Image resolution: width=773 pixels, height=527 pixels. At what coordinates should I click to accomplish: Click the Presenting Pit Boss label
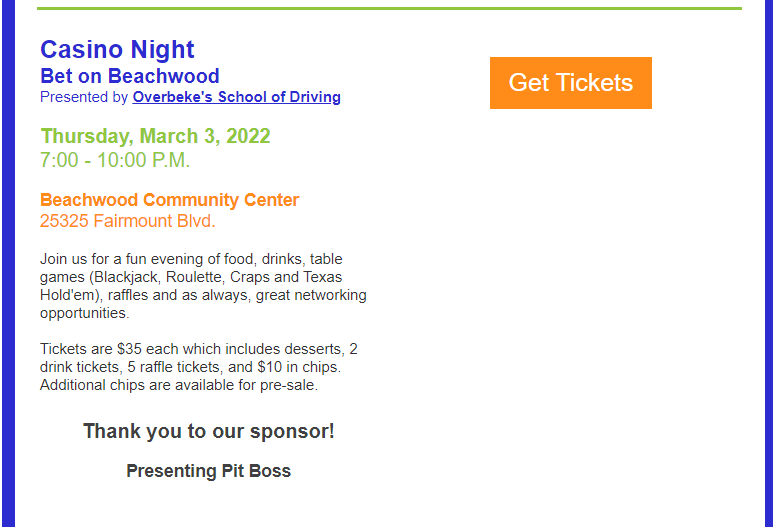[209, 471]
